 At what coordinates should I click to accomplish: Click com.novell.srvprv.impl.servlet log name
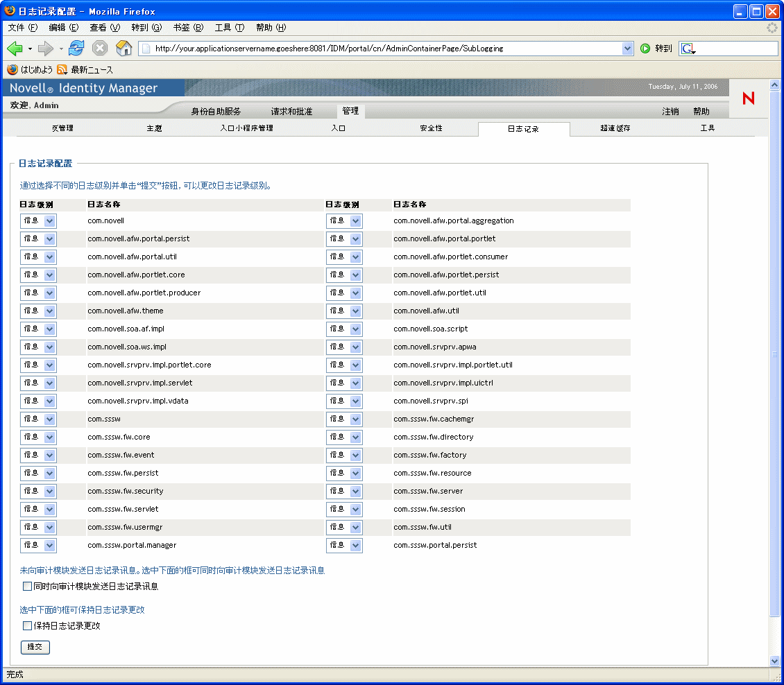(140, 383)
